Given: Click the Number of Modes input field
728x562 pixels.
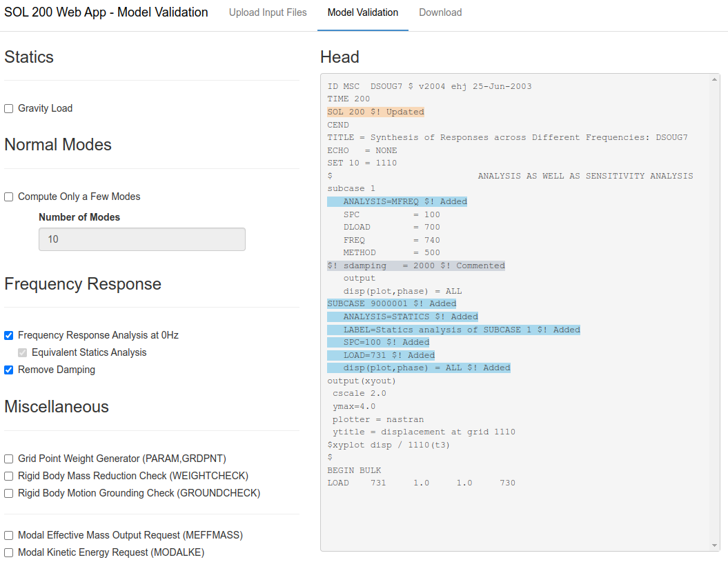Looking at the screenshot, I should (x=142, y=239).
